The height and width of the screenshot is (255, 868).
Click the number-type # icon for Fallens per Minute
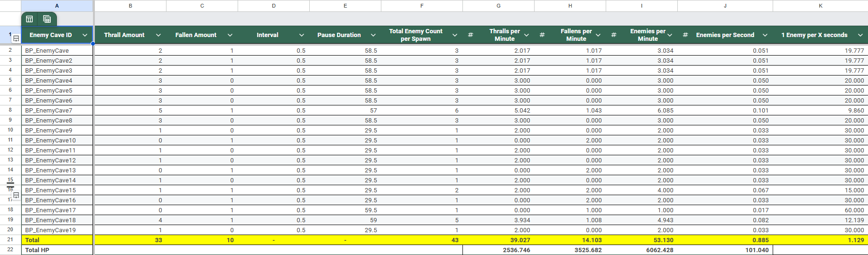(542, 35)
